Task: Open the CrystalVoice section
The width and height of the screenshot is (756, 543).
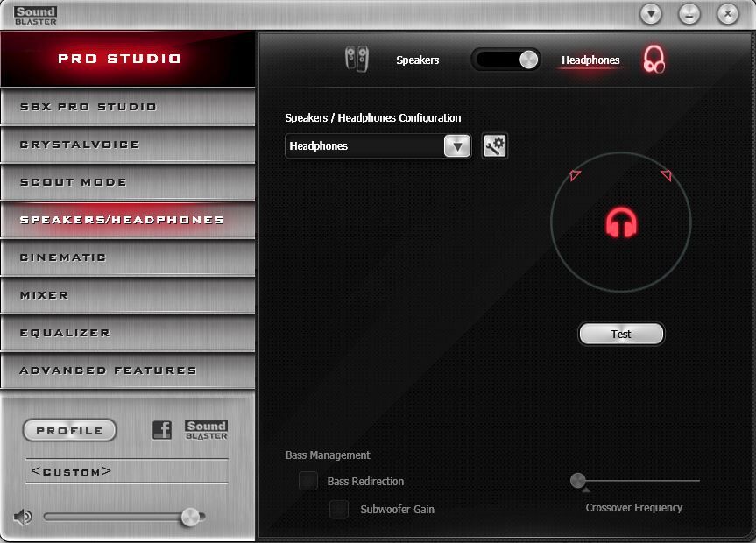Action: 128,145
